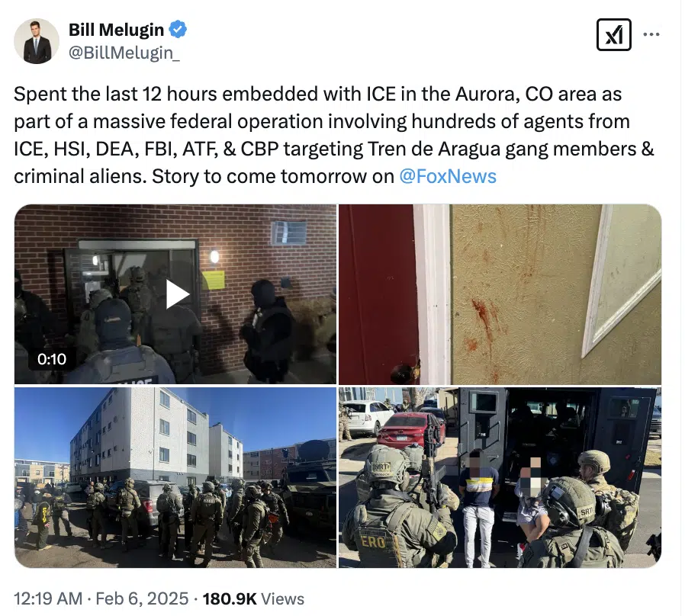685x616 pixels.
Task: Click the 0:10 video duration badge
Action: [x=52, y=359]
